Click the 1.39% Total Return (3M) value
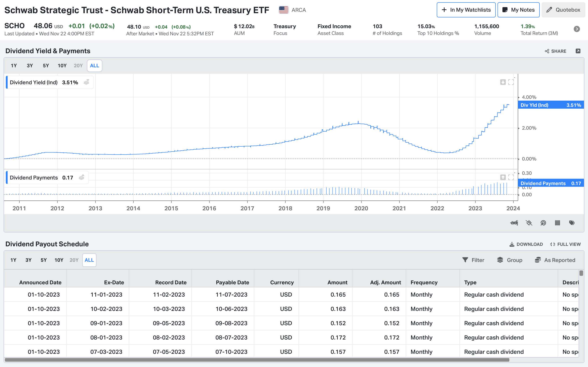 tap(528, 26)
